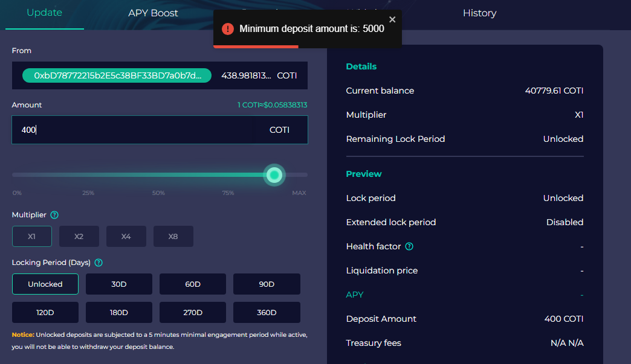Close the minimum deposit error notification
The height and width of the screenshot is (364, 631).
[x=392, y=19]
